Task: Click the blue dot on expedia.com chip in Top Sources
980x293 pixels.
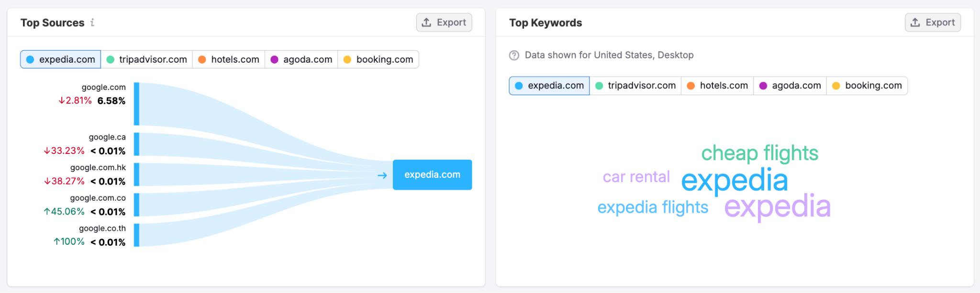Action: point(30,59)
